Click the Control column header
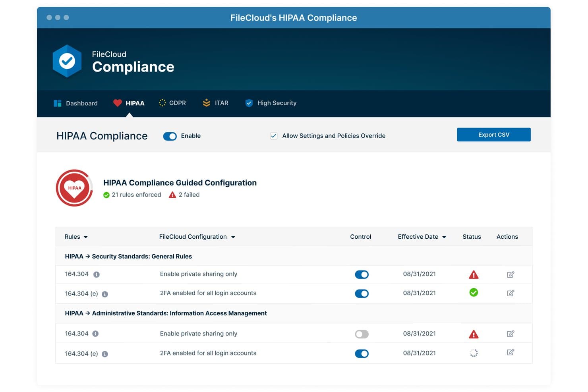 click(360, 237)
